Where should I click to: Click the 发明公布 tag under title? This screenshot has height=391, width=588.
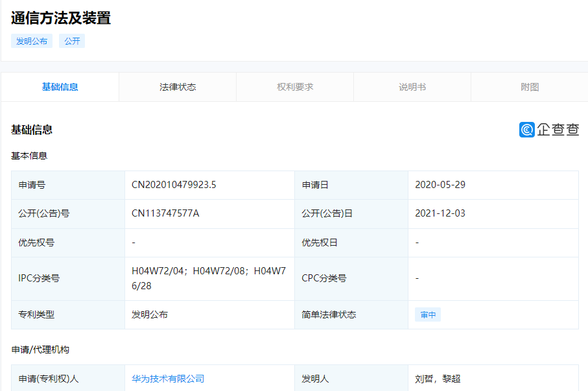[32, 41]
